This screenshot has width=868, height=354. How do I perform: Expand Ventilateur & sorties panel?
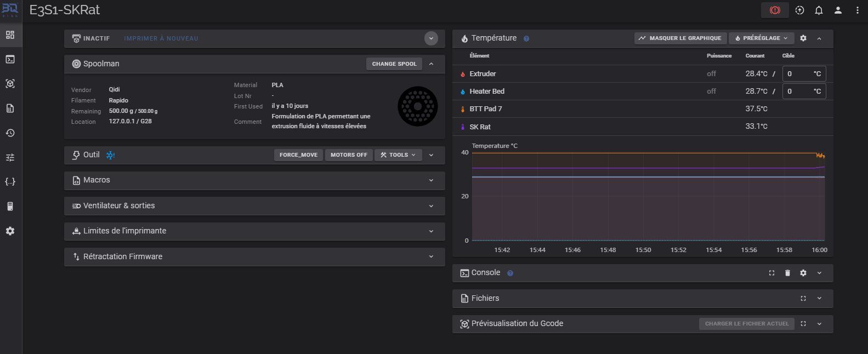(x=431, y=206)
